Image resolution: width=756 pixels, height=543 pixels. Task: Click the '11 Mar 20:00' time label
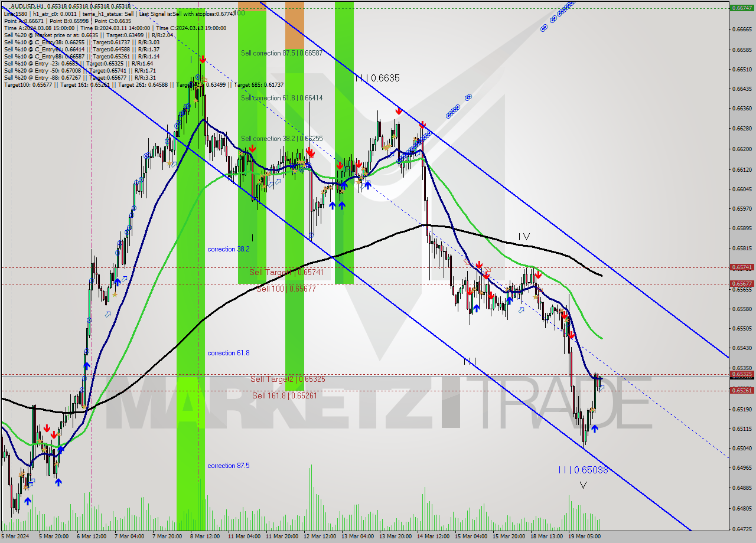point(281,537)
